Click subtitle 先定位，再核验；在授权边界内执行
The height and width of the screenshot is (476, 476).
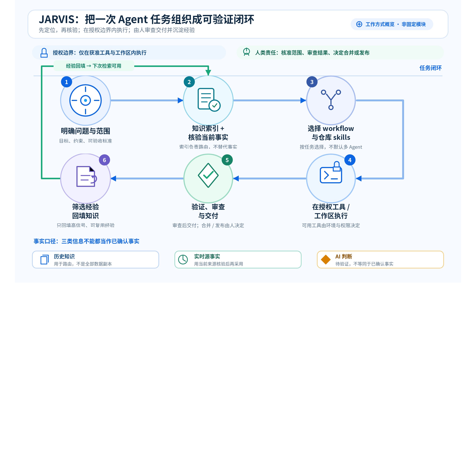click(117, 30)
